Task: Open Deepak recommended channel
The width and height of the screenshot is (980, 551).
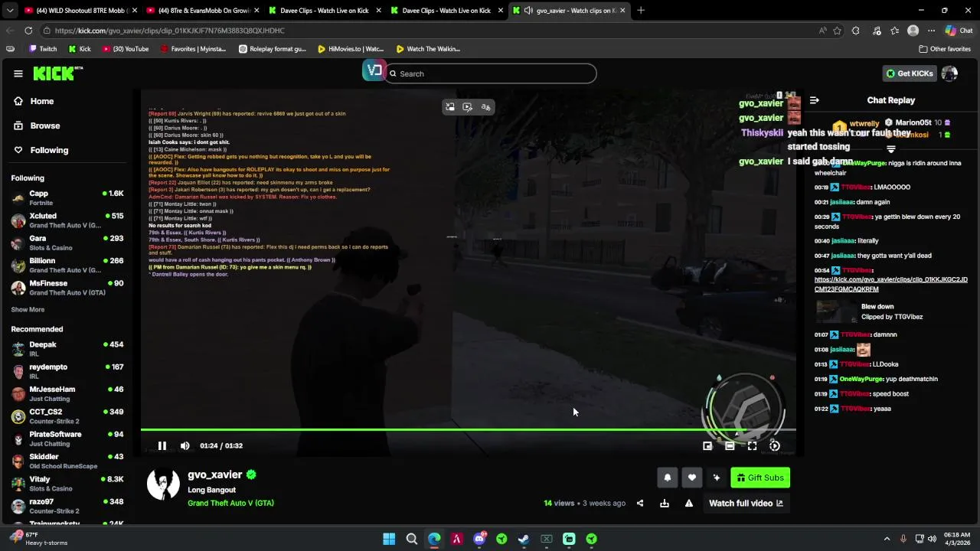Action: (x=67, y=348)
